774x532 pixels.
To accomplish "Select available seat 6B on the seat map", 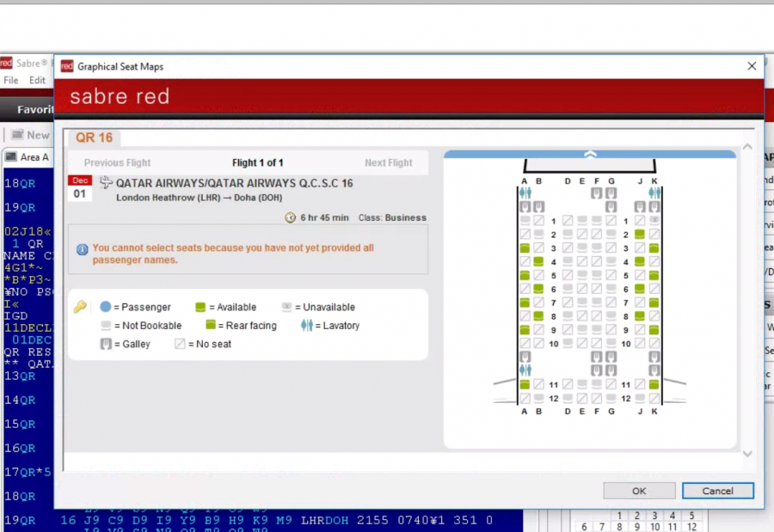I will click(x=538, y=289).
